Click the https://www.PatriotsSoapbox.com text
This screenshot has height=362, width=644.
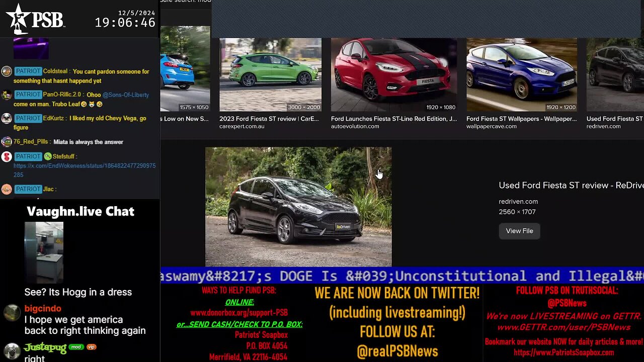point(563,353)
